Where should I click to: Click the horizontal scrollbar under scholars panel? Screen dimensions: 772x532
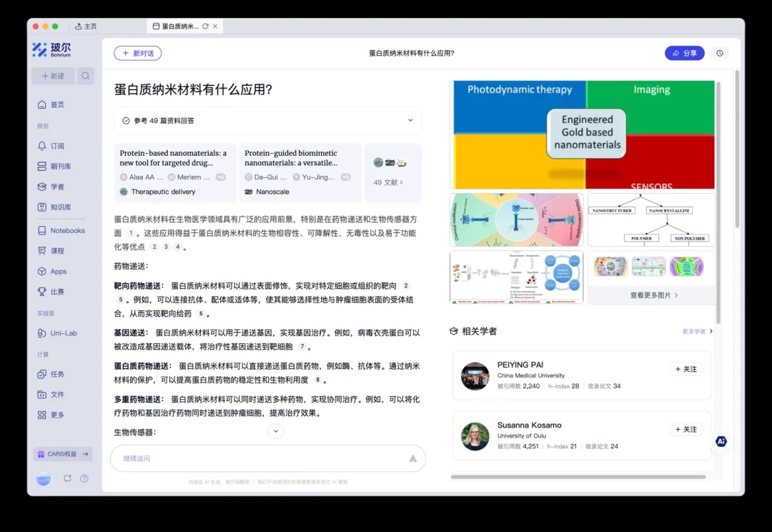578,477
